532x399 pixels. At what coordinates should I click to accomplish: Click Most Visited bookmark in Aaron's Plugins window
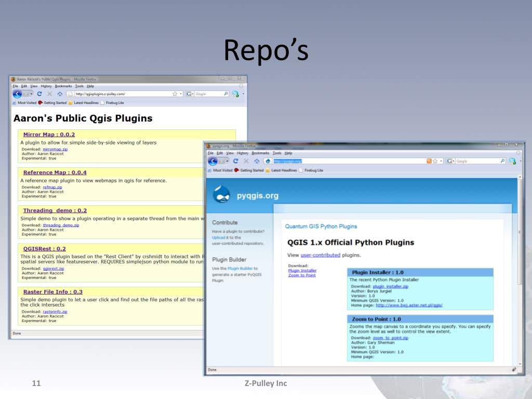tap(24, 103)
